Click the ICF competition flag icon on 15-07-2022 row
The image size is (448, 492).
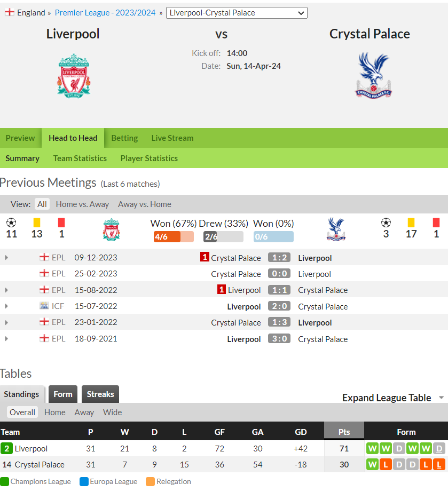(44, 306)
